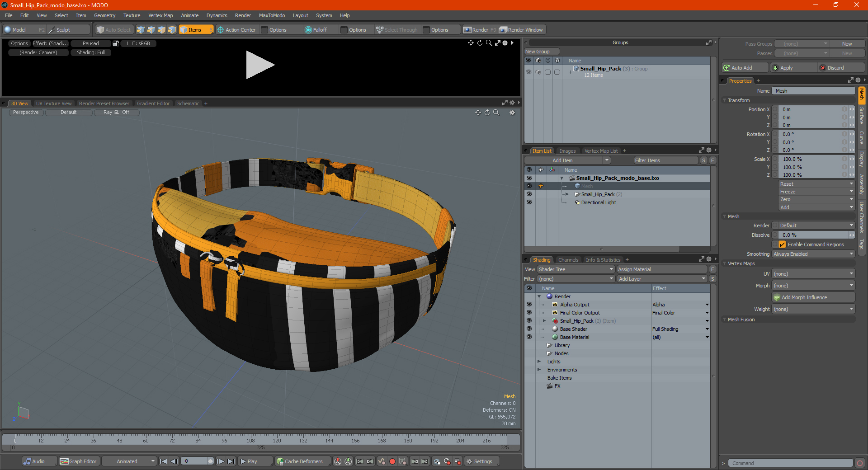Toggle visibility of Directional Light item

pyautogui.click(x=529, y=202)
